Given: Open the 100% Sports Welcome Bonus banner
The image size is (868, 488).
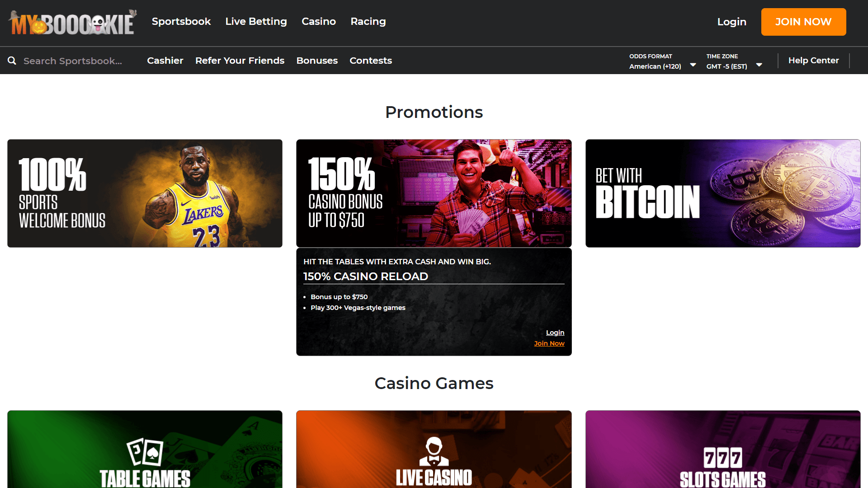Looking at the screenshot, I should point(145,193).
